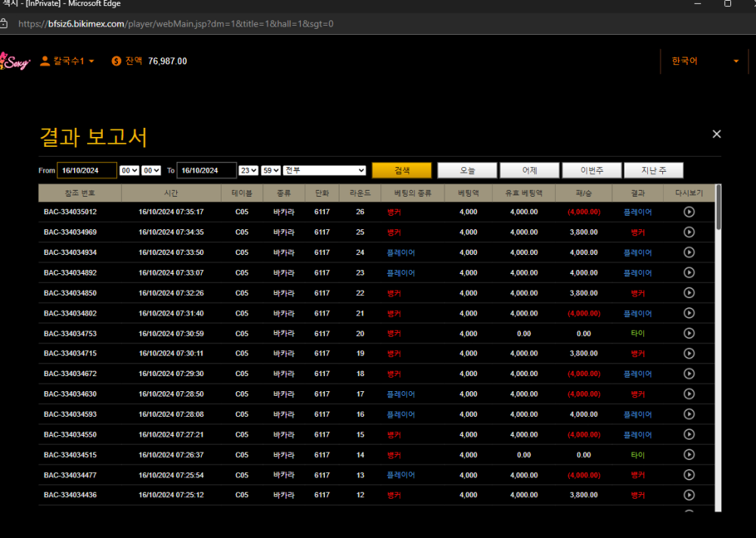Open replay of round 22 row
Image resolution: width=756 pixels, height=538 pixels.
point(689,293)
